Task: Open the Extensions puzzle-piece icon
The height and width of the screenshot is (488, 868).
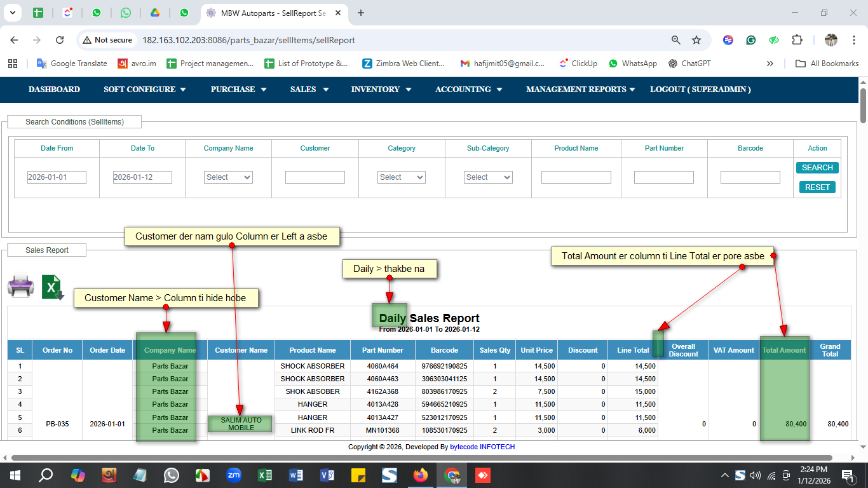Action: pyautogui.click(x=797, y=40)
